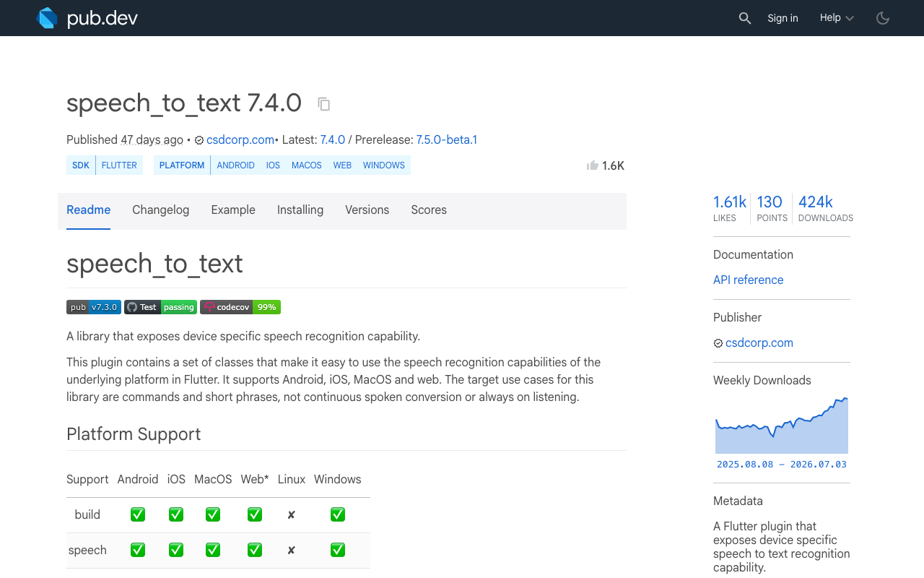Switch to the Changelog tab
This screenshot has width=924, height=578.
coord(160,210)
